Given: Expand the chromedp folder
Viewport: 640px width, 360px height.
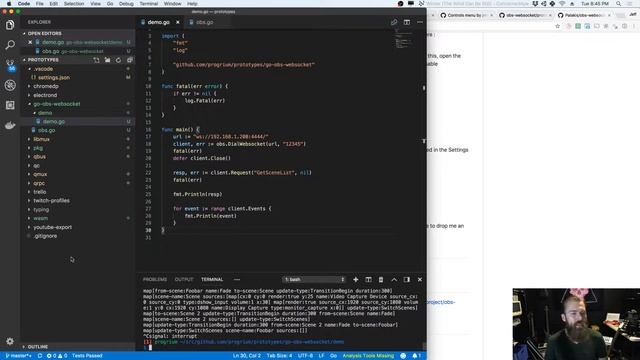Looking at the screenshot, I should 46,86.
